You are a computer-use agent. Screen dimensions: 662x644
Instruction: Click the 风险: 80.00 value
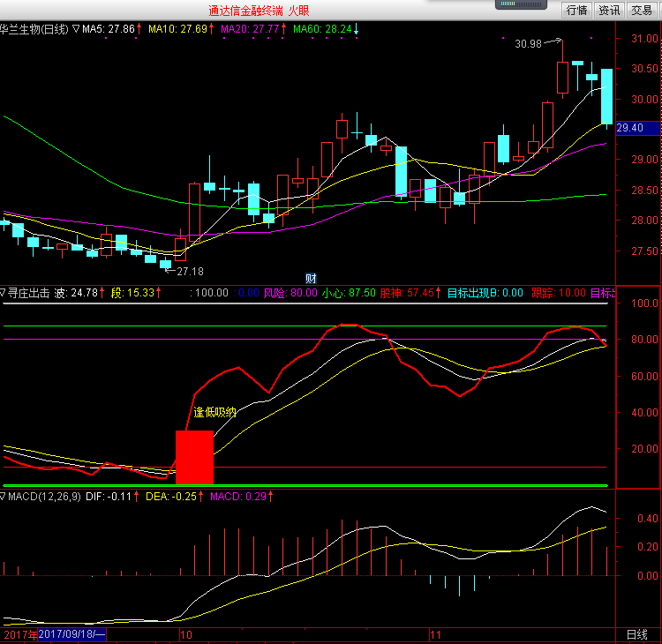click(x=290, y=293)
